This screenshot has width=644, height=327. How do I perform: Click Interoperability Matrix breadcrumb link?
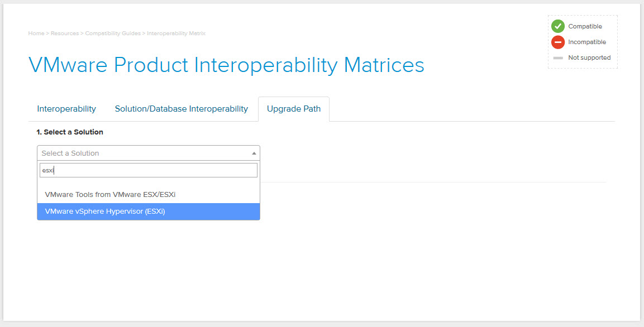176,33
